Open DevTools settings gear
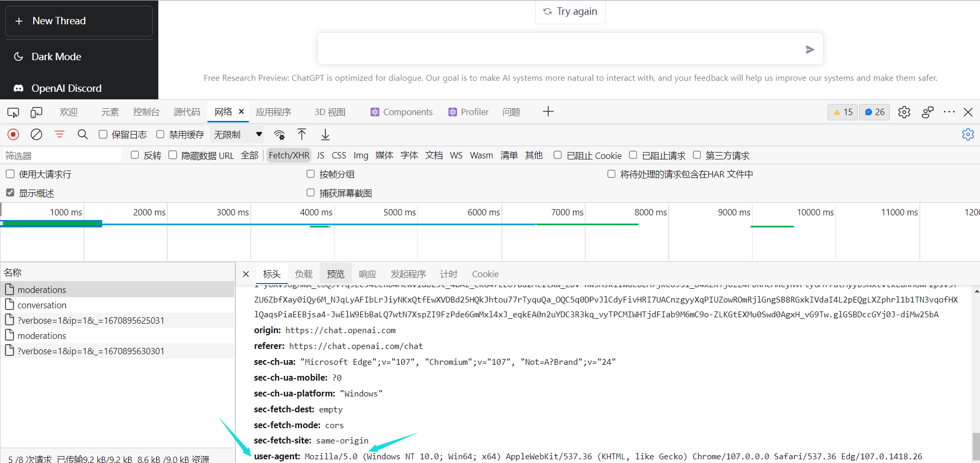Screen dimensions: 980x463 [904, 112]
